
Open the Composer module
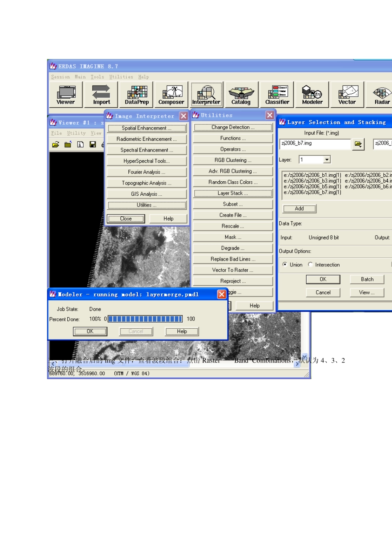tap(171, 95)
